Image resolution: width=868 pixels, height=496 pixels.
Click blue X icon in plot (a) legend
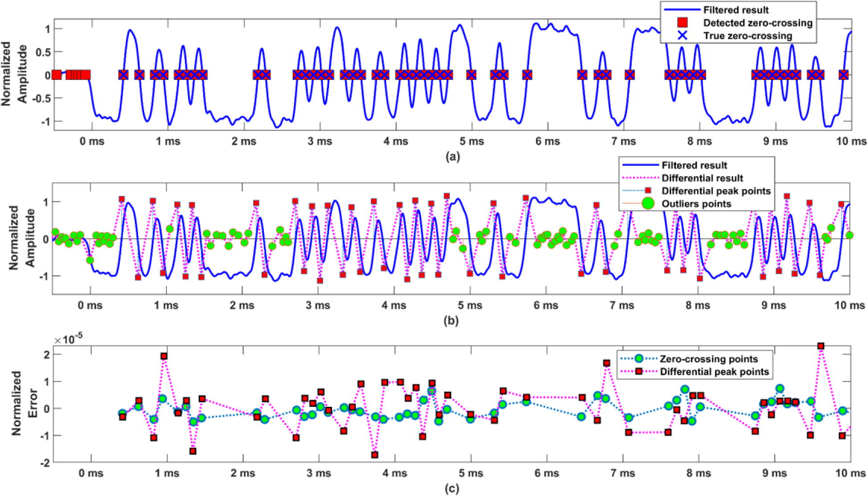coord(682,36)
